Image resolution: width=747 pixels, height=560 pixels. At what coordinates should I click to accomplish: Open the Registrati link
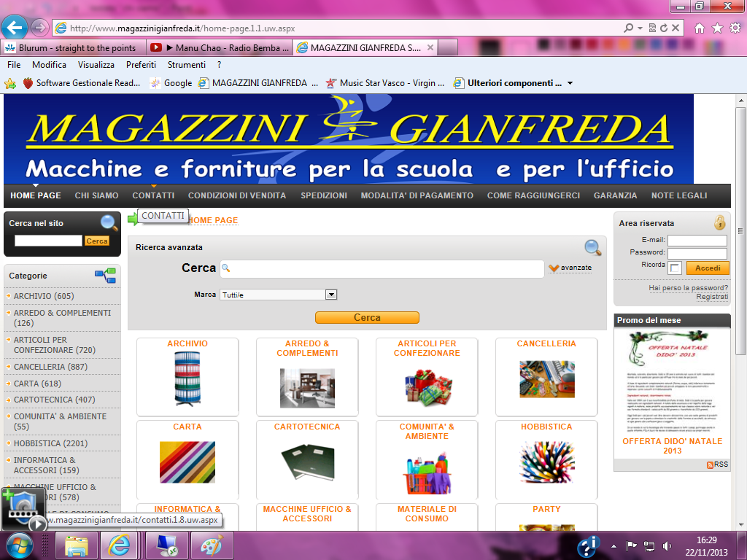712,297
